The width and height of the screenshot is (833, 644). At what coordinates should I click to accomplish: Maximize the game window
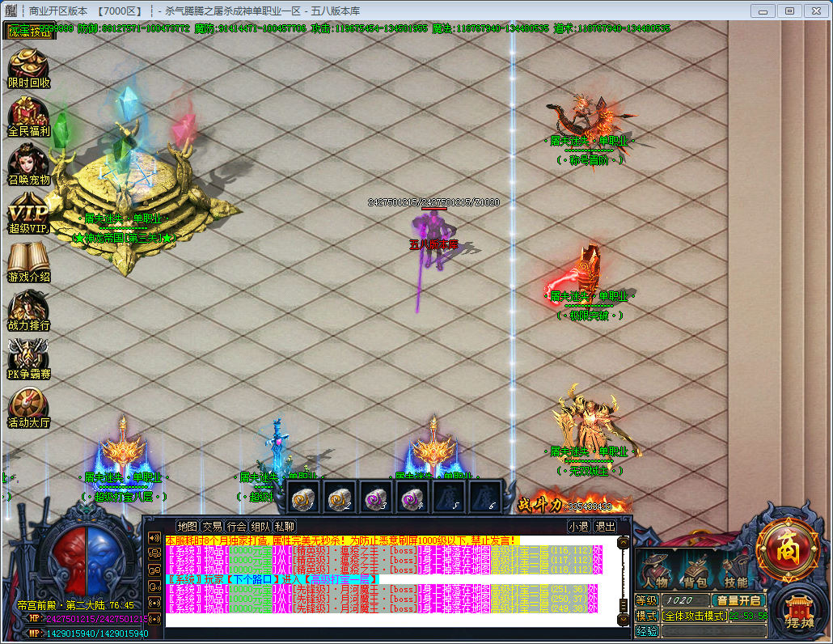point(789,11)
